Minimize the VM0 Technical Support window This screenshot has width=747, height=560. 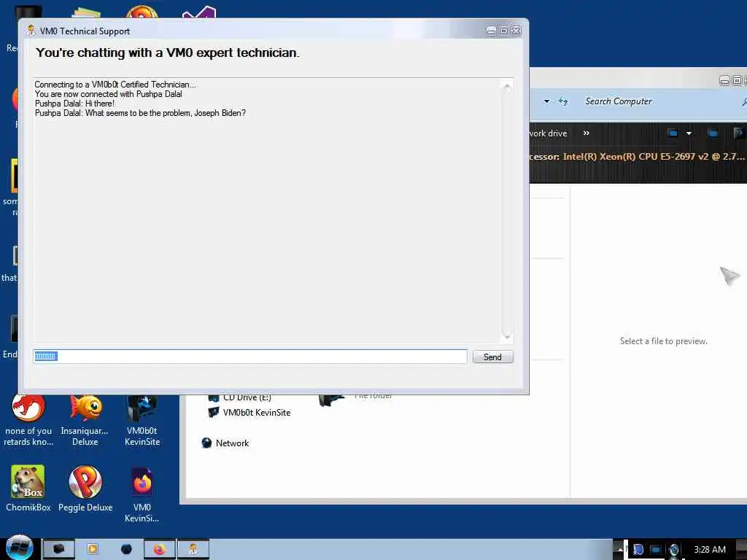click(491, 31)
